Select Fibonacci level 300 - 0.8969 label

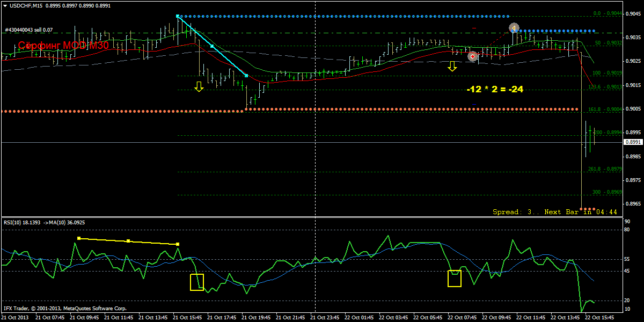click(x=608, y=192)
